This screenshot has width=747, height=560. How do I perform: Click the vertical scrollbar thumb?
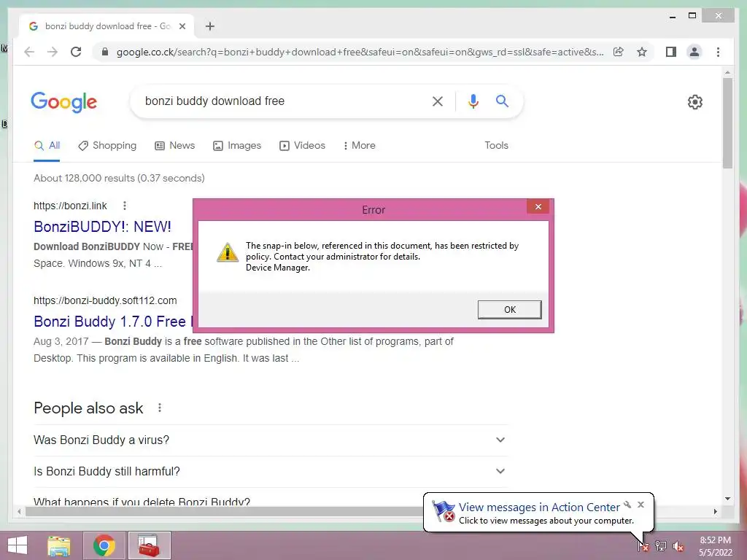click(727, 122)
